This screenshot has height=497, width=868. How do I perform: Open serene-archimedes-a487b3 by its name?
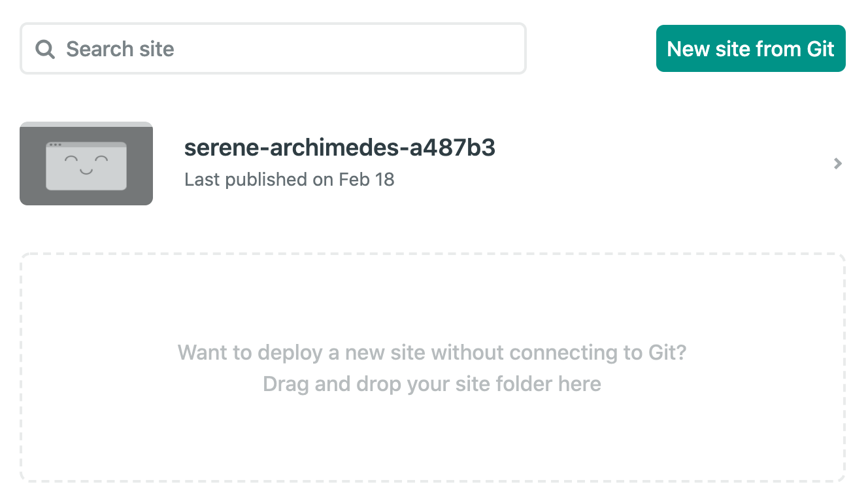(x=340, y=148)
